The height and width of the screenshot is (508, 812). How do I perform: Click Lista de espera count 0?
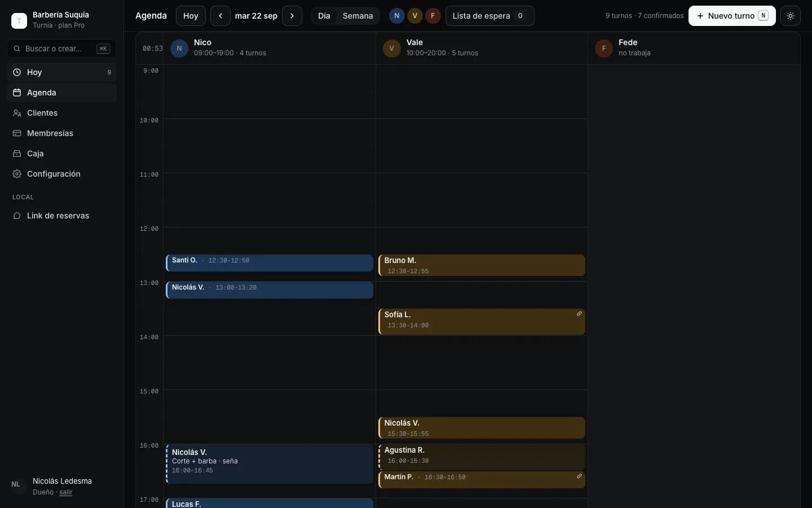520,16
